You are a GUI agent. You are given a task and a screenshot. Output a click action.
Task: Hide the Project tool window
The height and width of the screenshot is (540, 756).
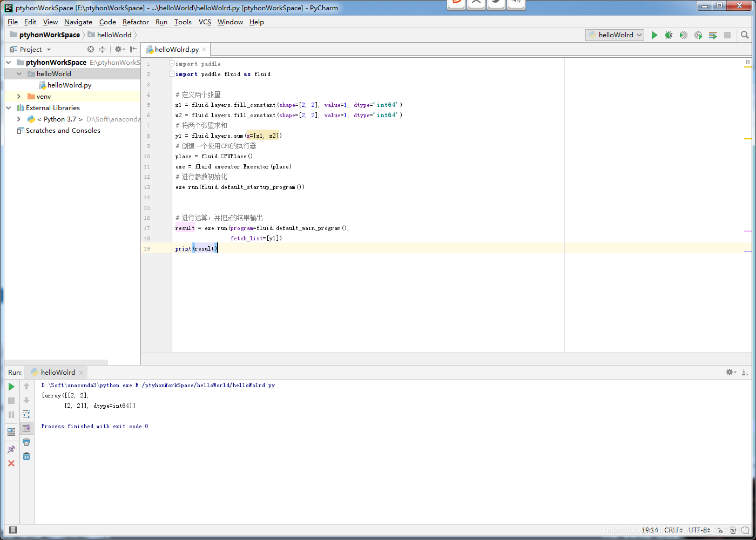tap(133, 49)
